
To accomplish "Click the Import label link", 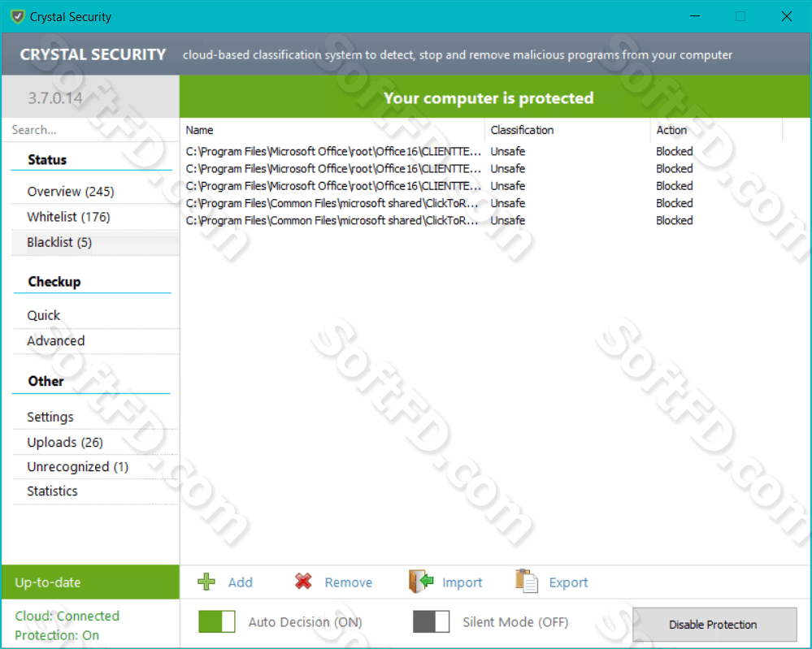I will click(x=462, y=582).
